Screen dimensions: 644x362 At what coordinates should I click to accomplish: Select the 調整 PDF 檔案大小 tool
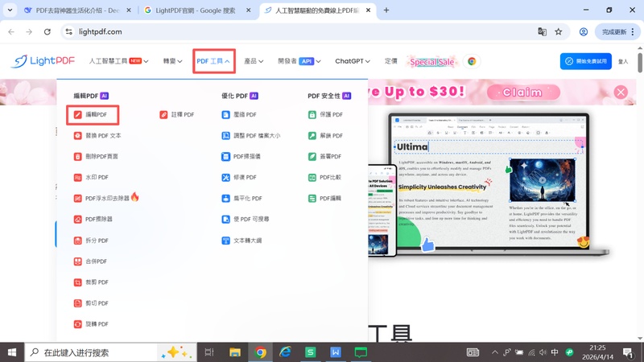(x=251, y=135)
